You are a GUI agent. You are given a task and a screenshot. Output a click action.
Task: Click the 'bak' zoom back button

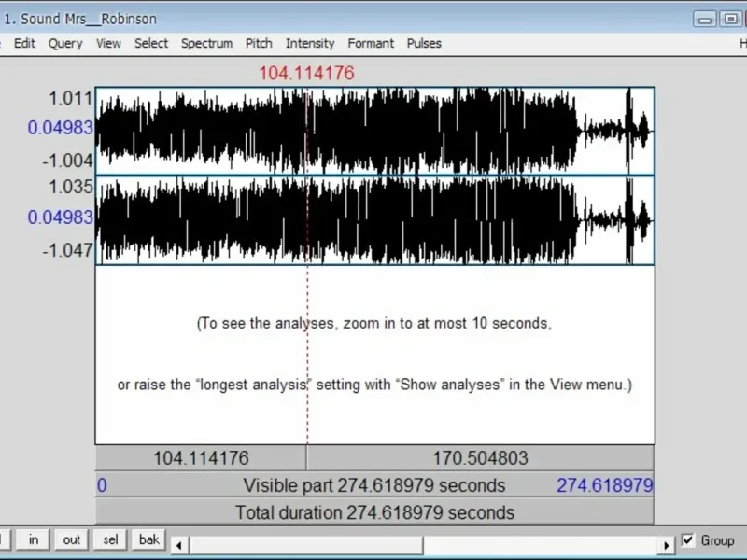(x=148, y=539)
